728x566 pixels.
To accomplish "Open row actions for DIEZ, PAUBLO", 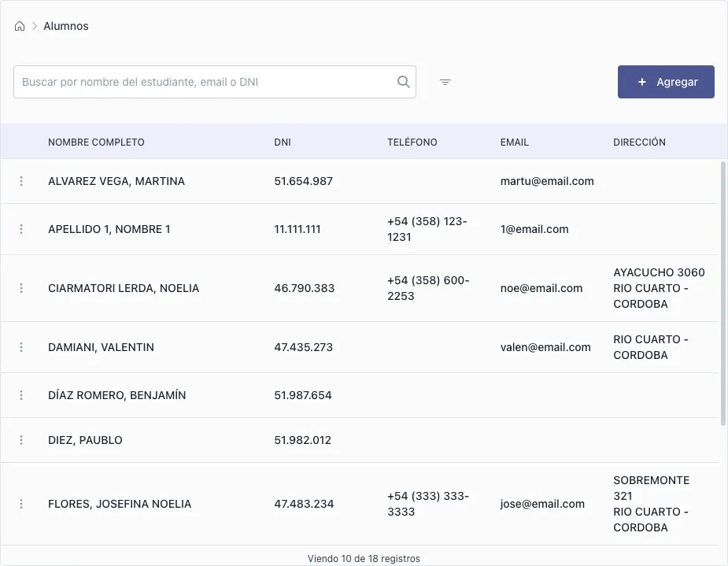I will click(21, 440).
